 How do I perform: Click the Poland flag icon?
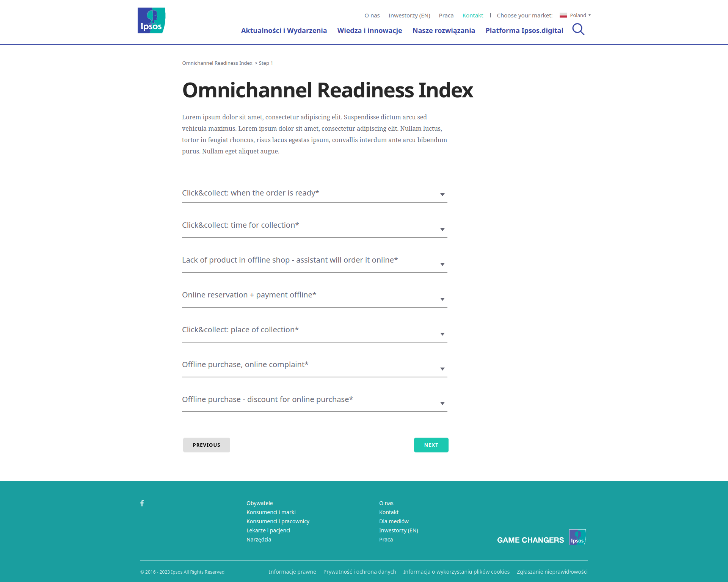point(563,16)
